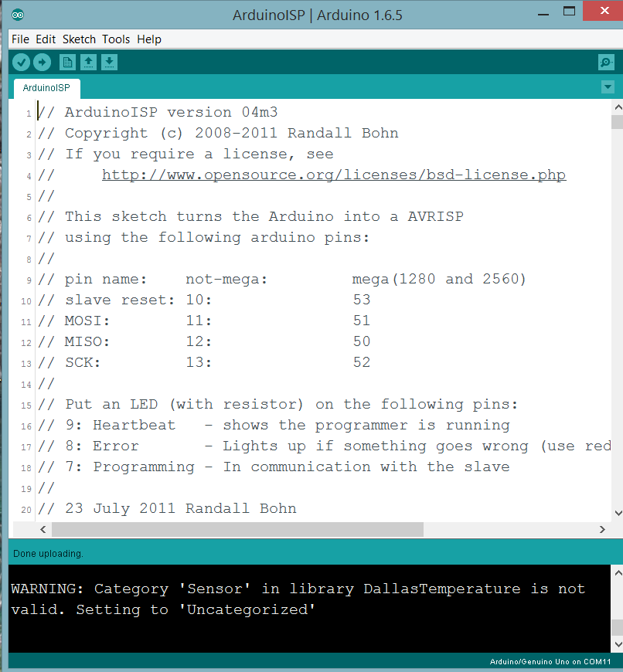Click '23 July 2011 Randall Bohn' line

[167, 508]
